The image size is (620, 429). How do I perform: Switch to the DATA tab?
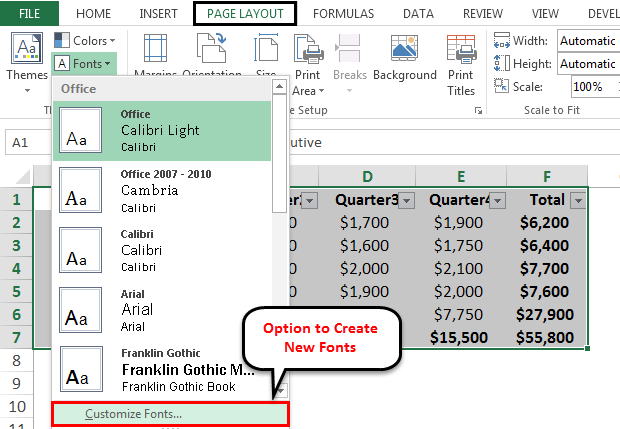tap(418, 13)
